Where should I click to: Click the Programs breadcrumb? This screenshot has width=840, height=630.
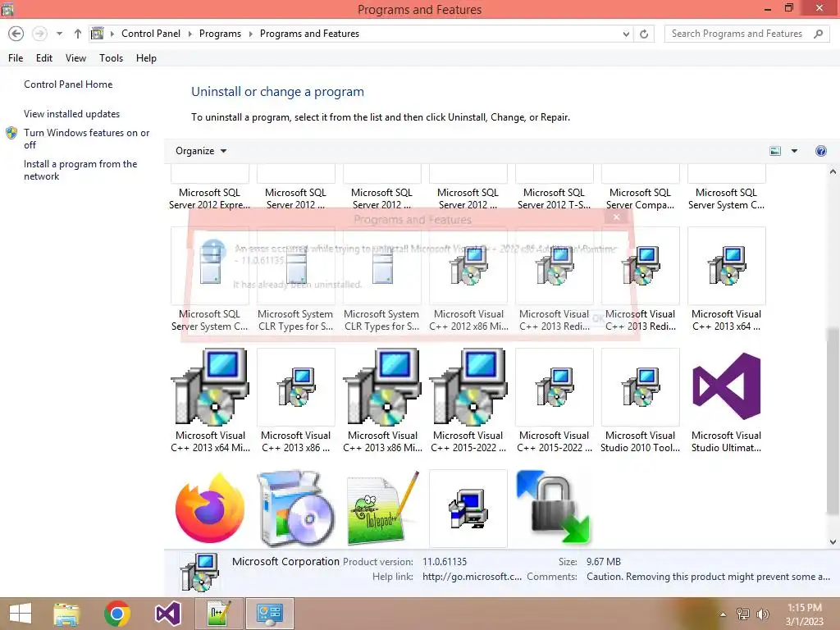coord(220,34)
